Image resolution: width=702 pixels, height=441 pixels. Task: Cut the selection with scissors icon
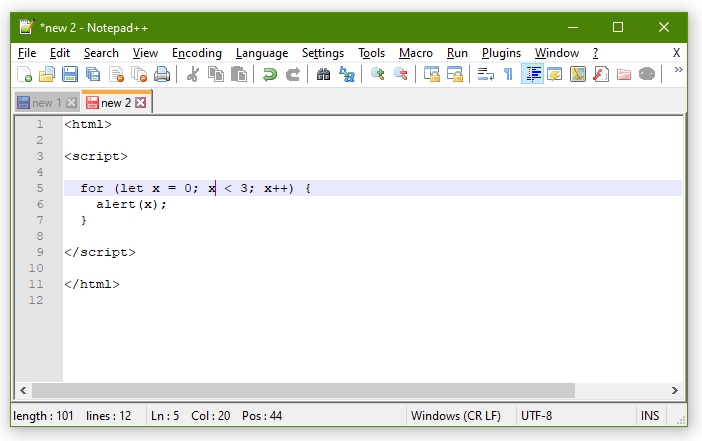(x=193, y=74)
